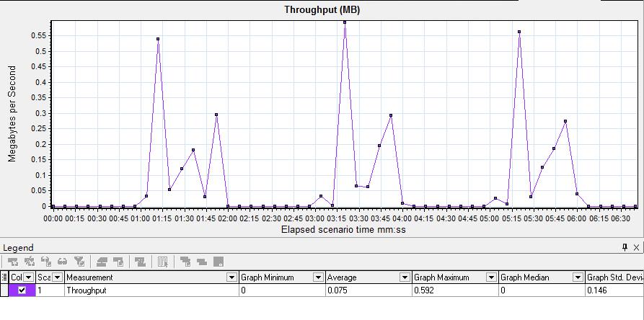
Task: Uncheck the Throughput measurement checkbox
Action: [22, 290]
